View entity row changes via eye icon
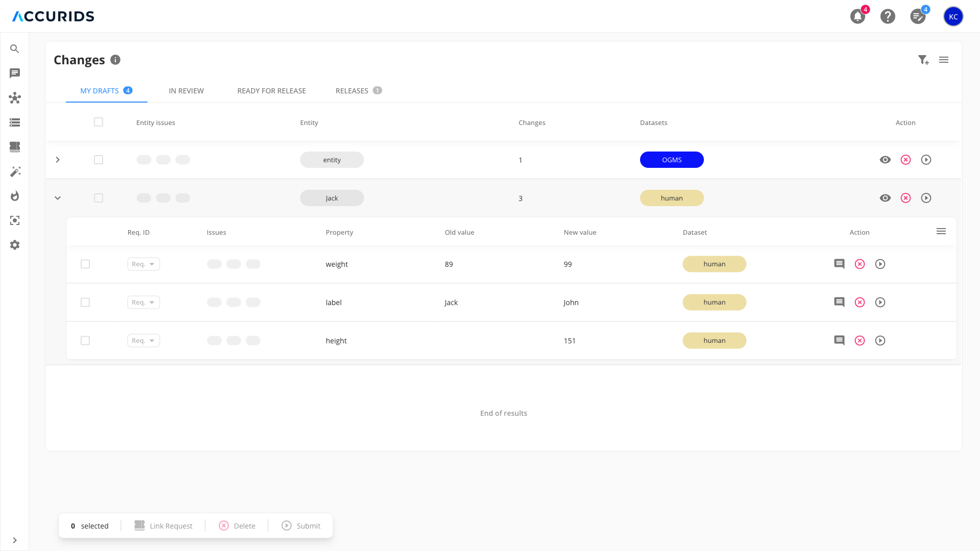Viewport: 980px width, 551px height. point(885,160)
